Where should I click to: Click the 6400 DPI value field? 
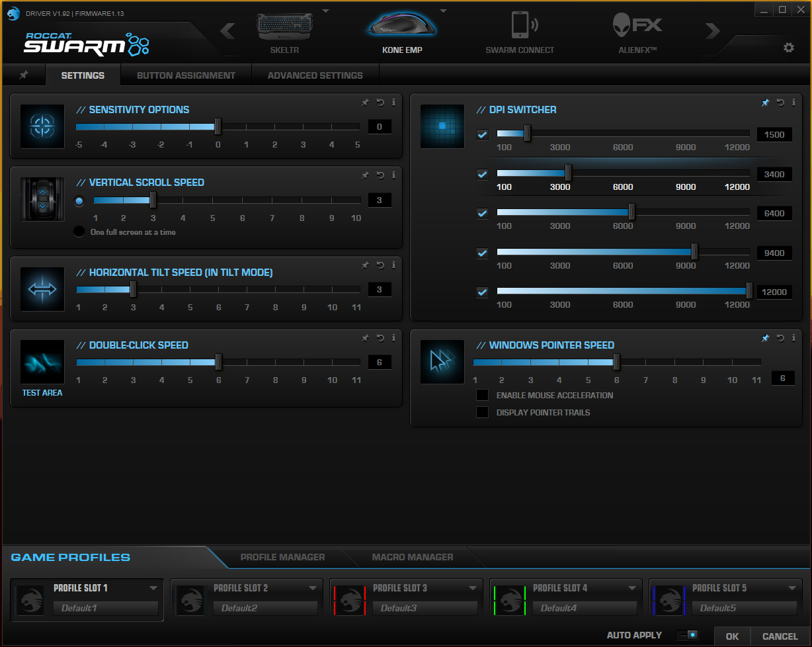coord(774,214)
